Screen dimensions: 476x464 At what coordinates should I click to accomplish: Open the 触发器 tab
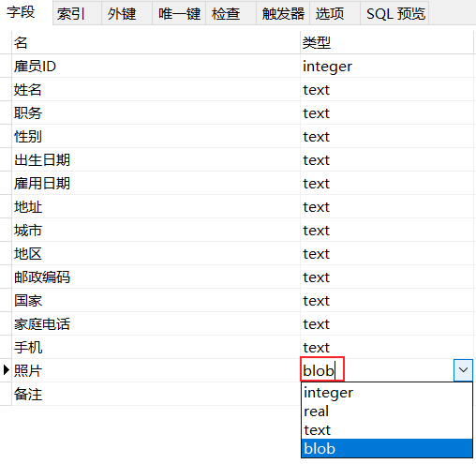[283, 13]
